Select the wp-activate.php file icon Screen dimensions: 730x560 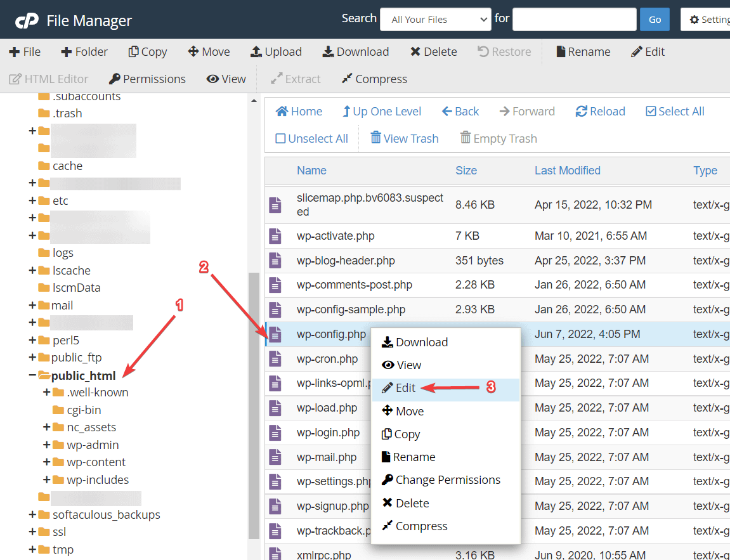275,236
